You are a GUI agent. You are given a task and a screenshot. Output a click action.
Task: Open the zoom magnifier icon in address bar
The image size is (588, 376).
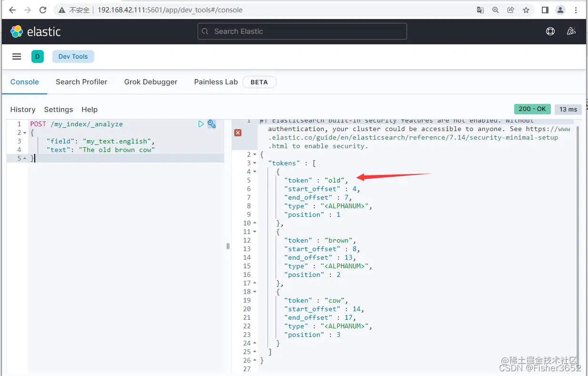tap(496, 10)
